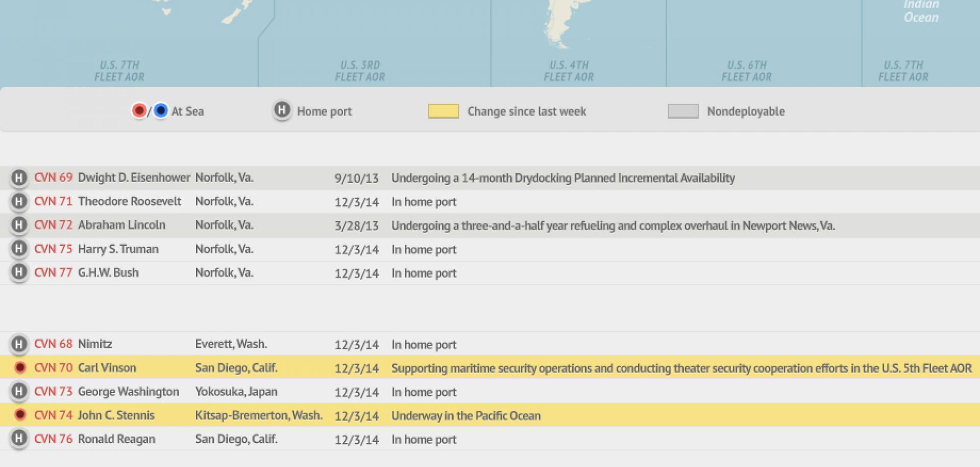Click the Home port H icon in legend

282,110
